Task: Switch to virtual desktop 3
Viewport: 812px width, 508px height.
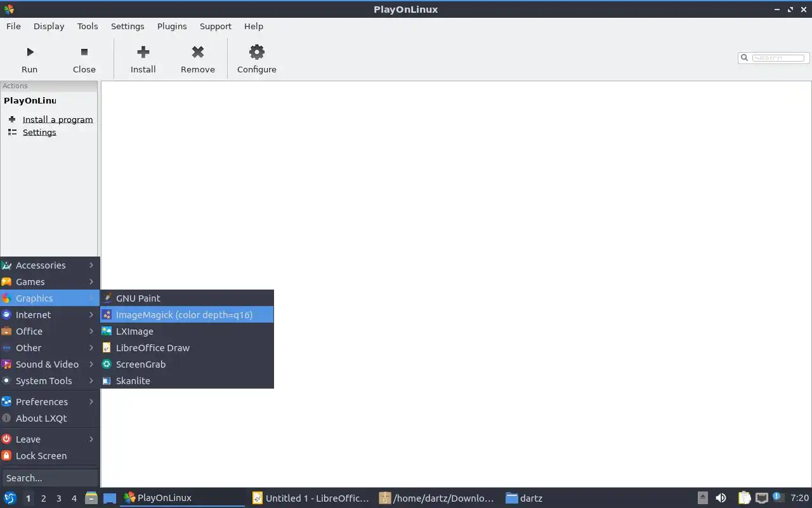Action: [58, 498]
